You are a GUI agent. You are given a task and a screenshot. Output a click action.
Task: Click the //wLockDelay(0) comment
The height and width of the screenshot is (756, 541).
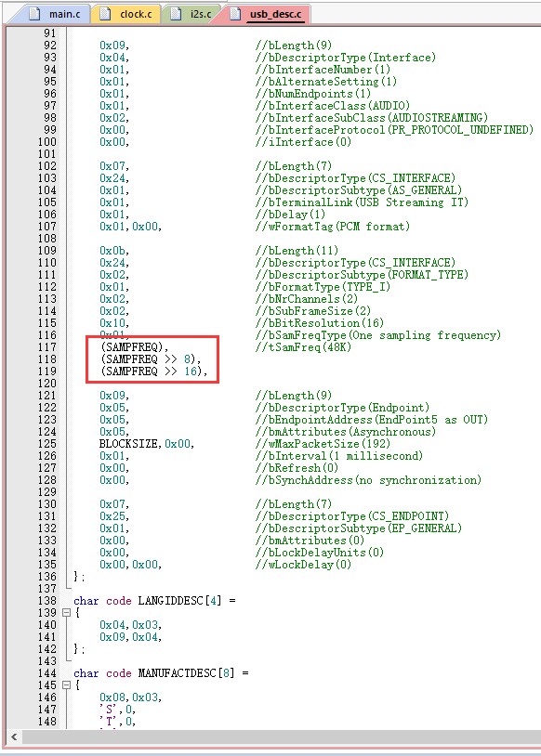tap(303, 564)
